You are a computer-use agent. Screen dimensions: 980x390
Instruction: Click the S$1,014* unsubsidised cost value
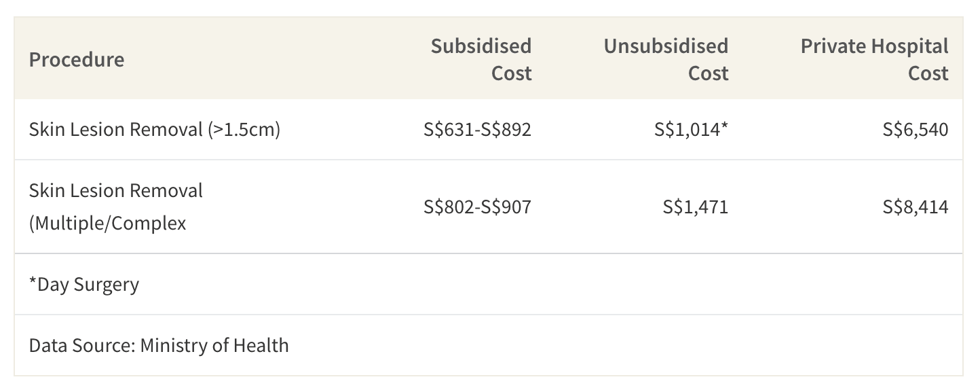coord(692,129)
